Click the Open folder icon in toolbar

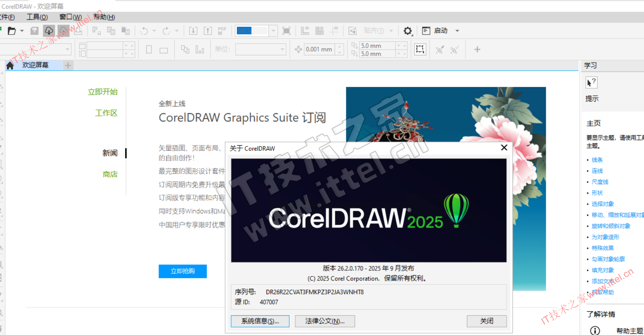pos(12,31)
